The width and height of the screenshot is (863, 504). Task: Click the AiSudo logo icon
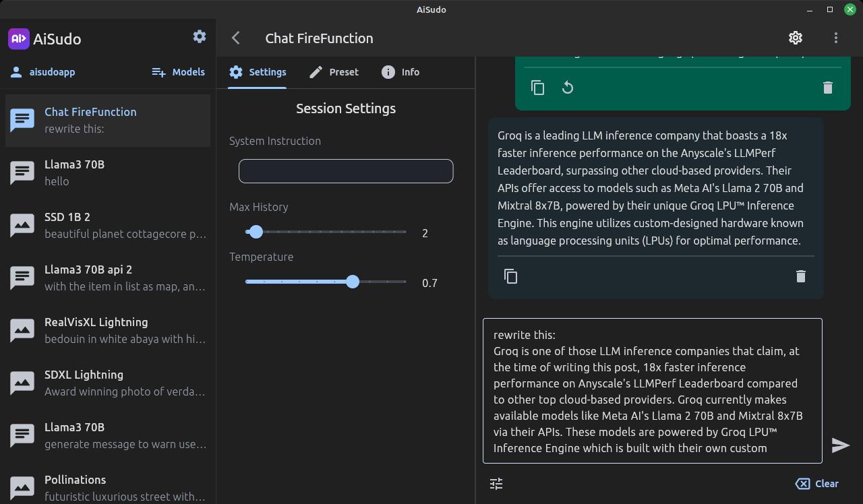coord(19,38)
